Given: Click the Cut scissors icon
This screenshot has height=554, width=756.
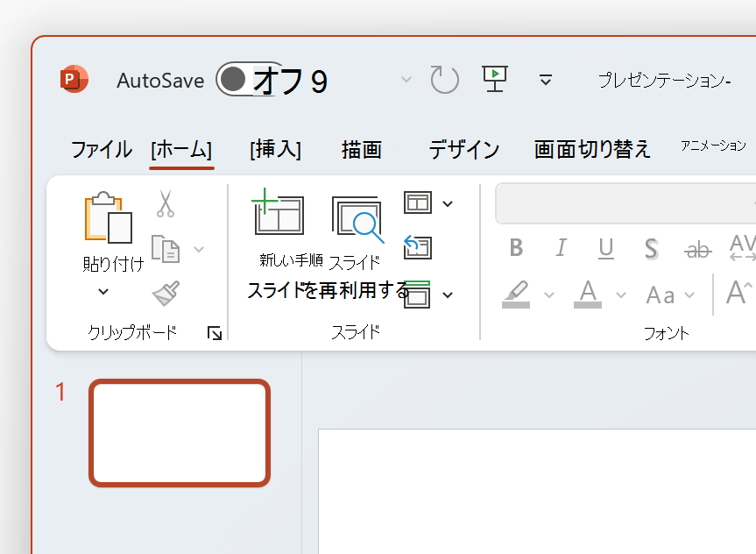Looking at the screenshot, I should pyautogui.click(x=166, y=203).
